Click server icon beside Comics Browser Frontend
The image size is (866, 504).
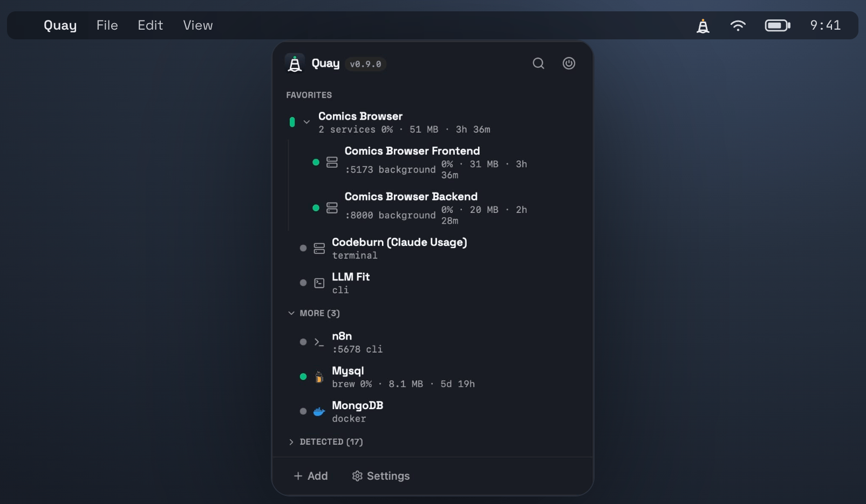[x=332, y=162]
